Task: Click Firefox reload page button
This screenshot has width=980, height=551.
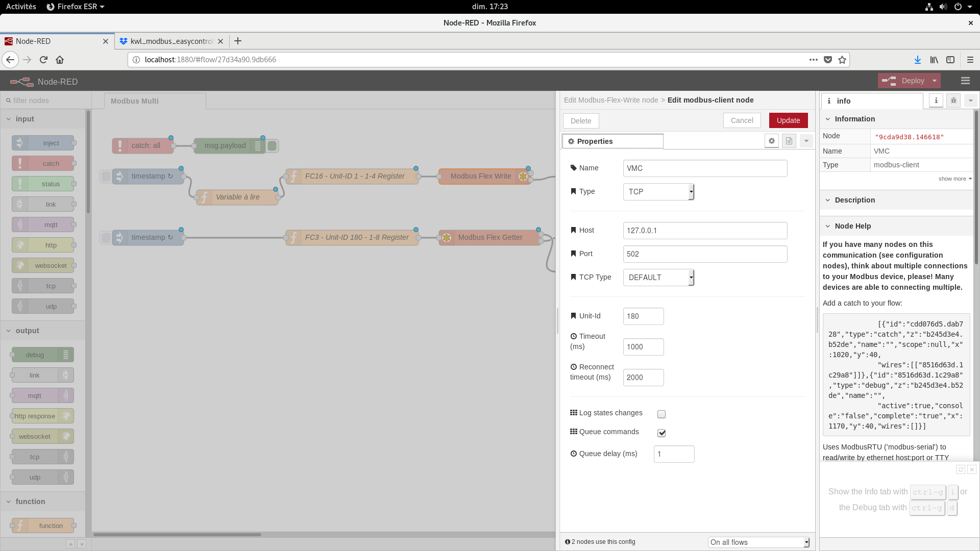Action: pos(43,60)
